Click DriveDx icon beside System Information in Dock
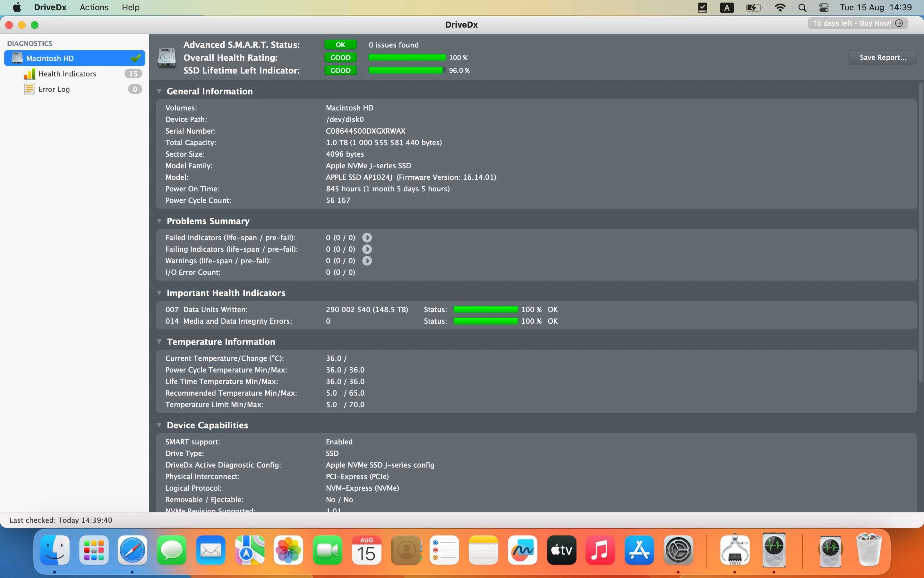This screenshot has width=924, height=578. tap(774, 550)
